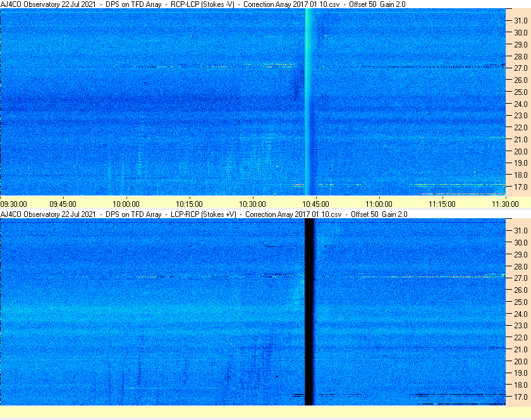Click 25.0 frequency label on Stokes -V chart
The height and width of the screenshot is (420, 531).
[521, 92]
